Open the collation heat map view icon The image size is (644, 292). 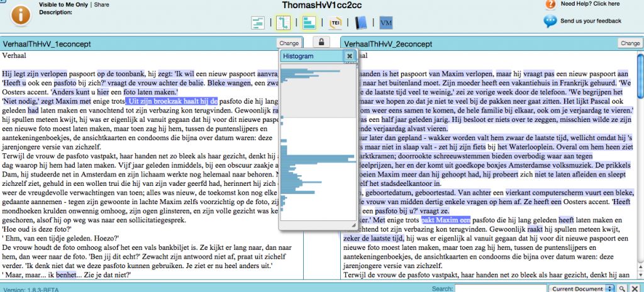coord(258,23)
